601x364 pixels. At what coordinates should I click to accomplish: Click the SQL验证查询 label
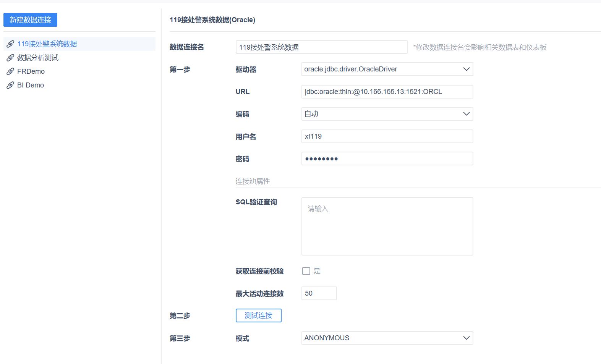pyautogui.click(x=256, y=202)
